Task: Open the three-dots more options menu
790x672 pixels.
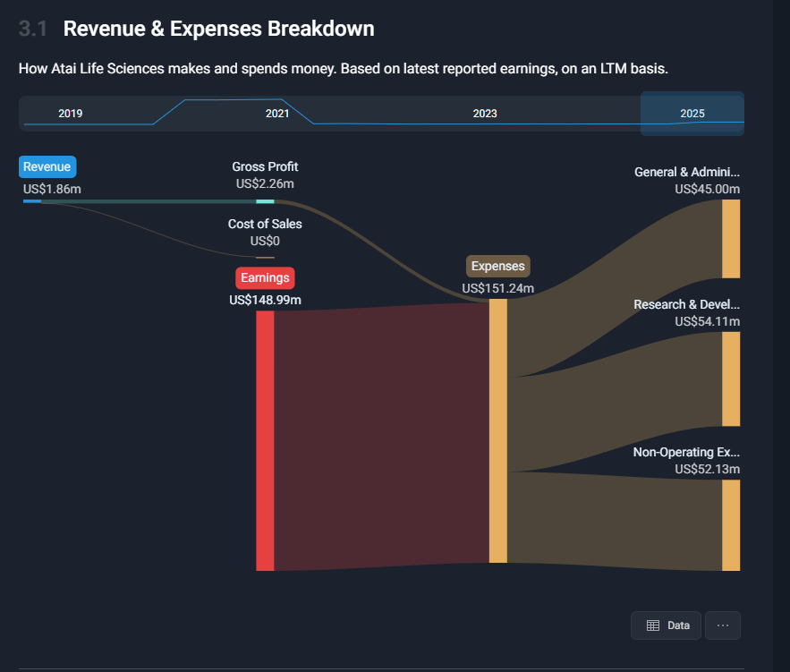Action: point(723,625)
